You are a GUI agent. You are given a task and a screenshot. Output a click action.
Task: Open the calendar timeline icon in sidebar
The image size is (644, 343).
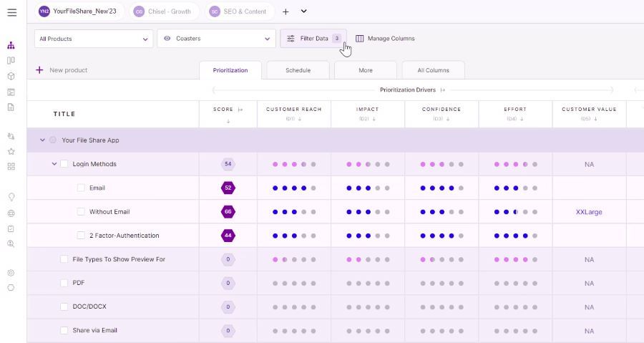point(11,92)
